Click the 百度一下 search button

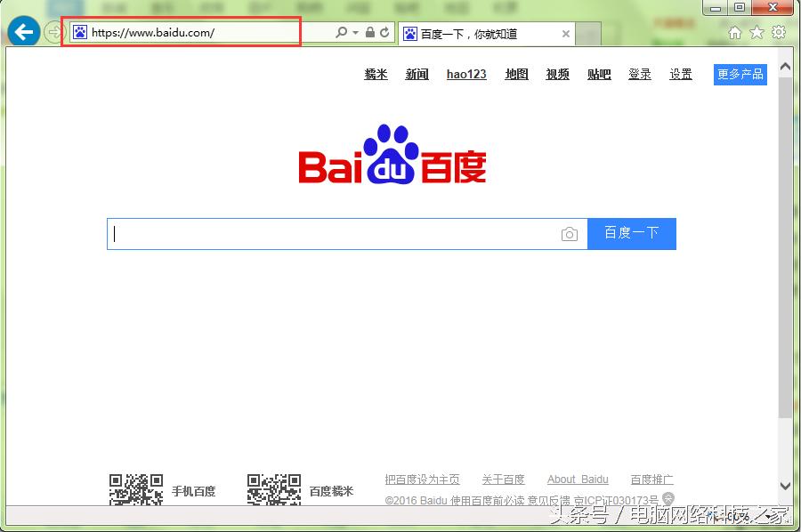click(632, 233)
